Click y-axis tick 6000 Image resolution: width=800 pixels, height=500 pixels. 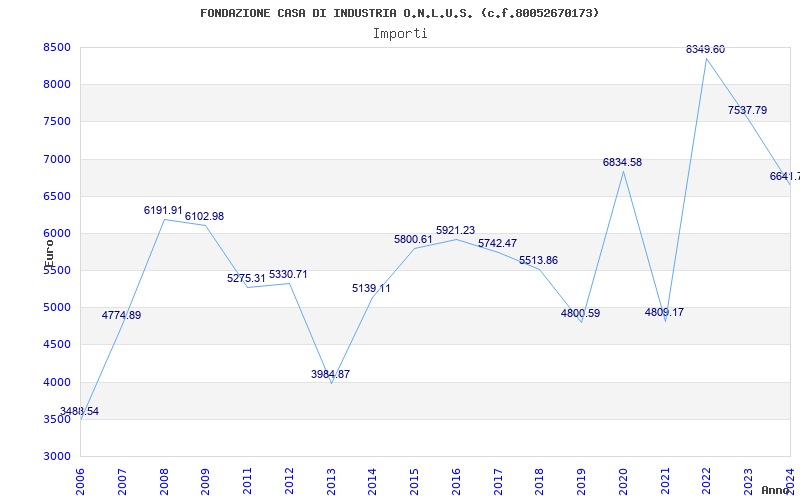(57, 233)
